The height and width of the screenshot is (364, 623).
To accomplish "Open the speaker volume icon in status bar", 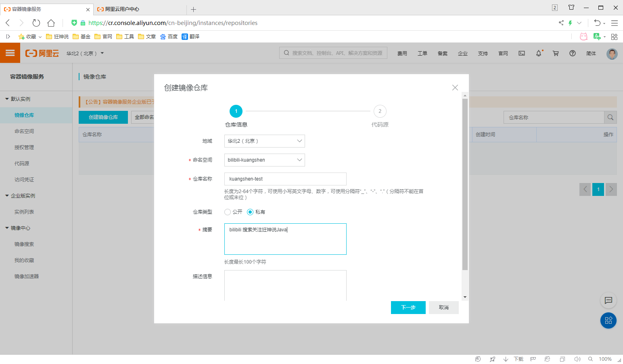I will (x=577, y=359).
